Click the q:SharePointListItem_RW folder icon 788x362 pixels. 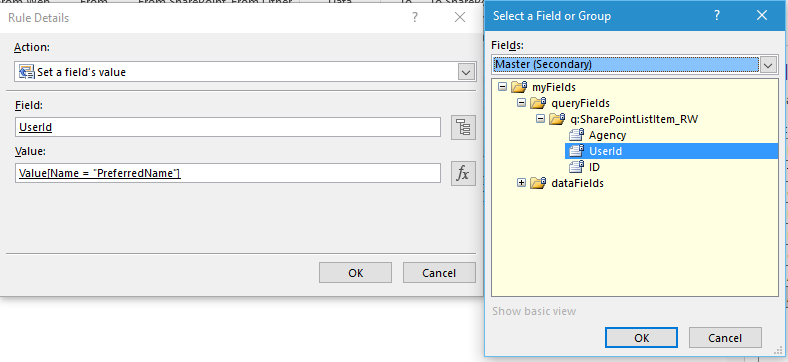557,119
